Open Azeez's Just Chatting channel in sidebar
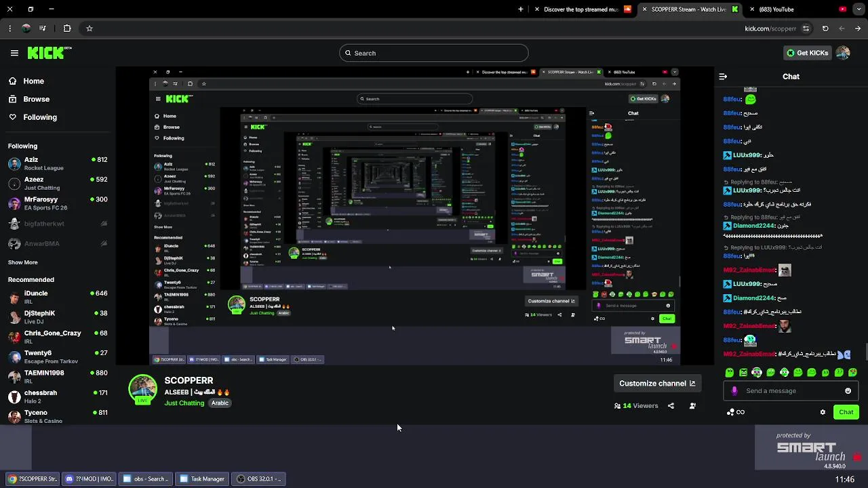The width and height of the screenshot is (868, 488). 58,183
